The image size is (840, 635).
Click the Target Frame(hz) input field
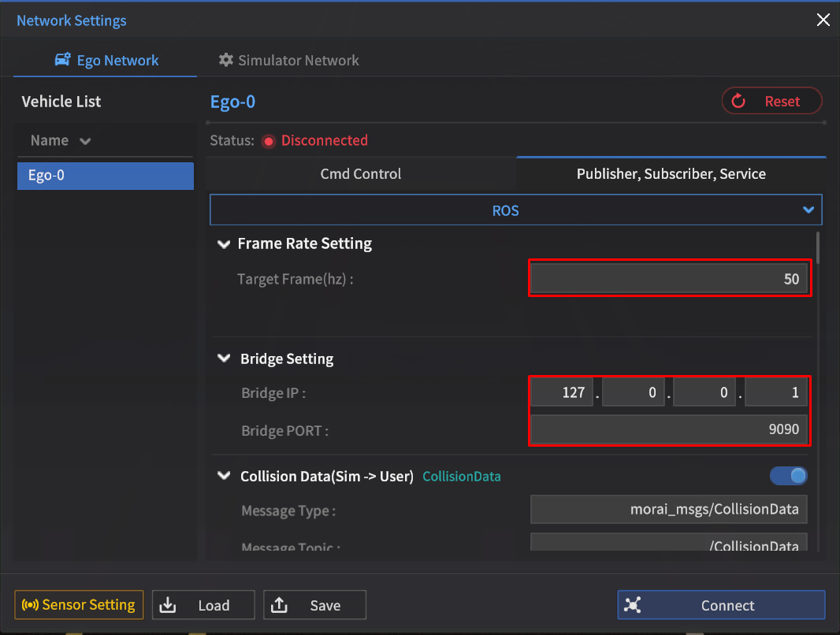pos(668,279)
